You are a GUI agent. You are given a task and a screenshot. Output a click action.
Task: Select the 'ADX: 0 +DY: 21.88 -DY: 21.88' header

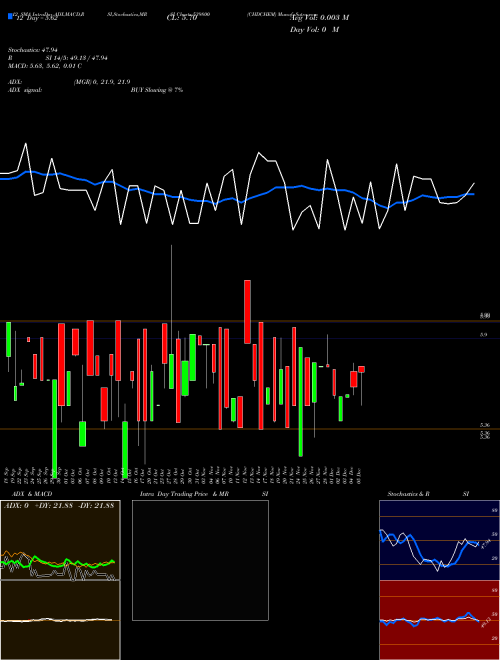click(59, 506)
